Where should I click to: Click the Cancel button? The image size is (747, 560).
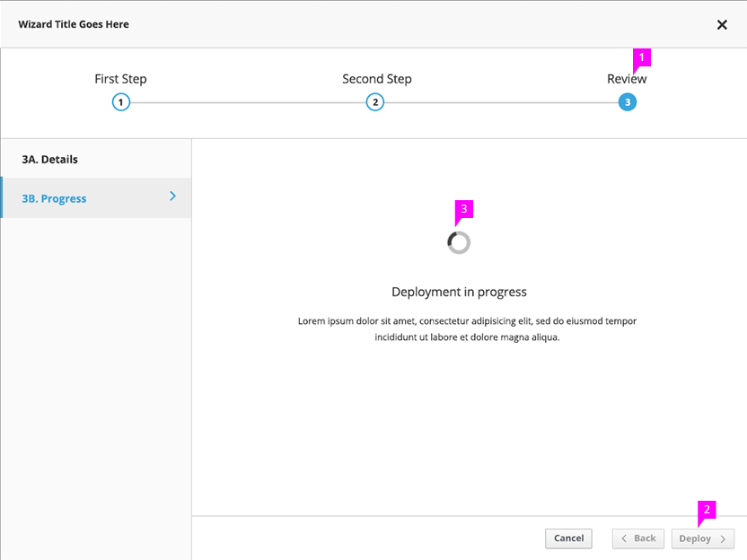click(x=568, y=538)
